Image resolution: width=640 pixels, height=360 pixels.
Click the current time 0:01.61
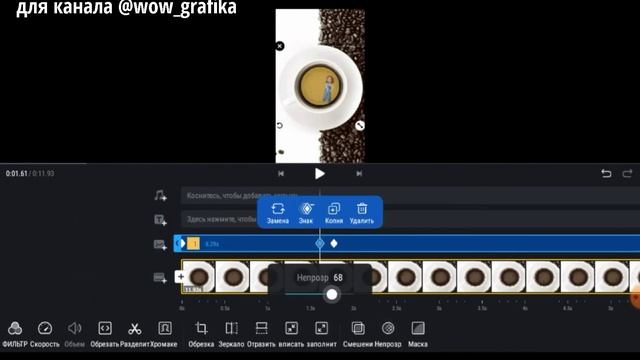(x=16, y=173)
